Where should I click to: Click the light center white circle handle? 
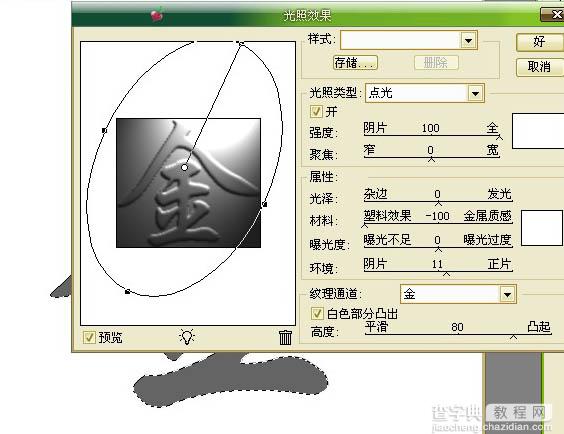185,167
